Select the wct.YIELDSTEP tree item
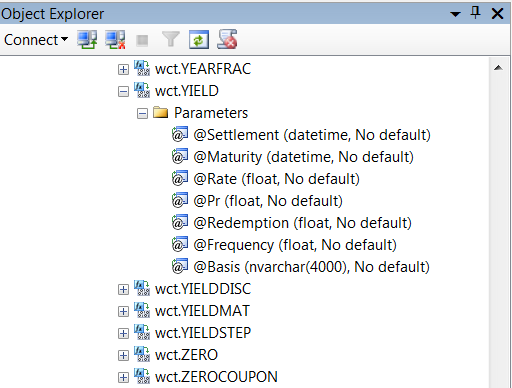 coord(203,333)
